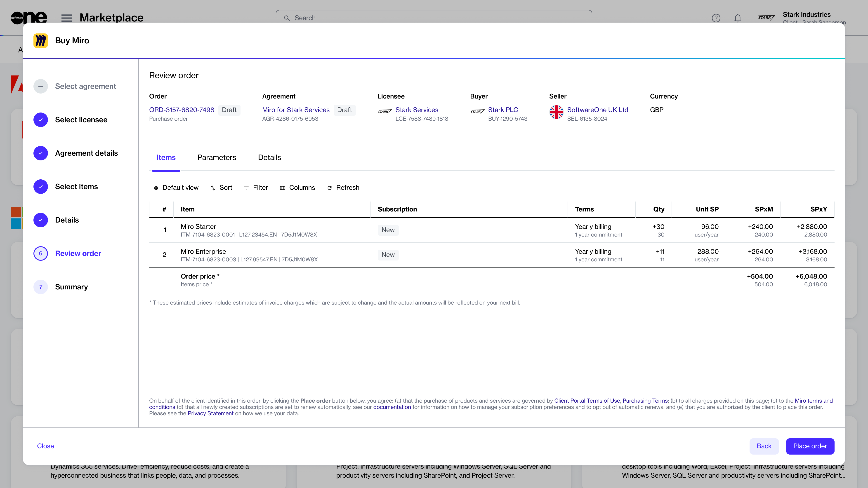Open the Default view selector

[176, 188]
